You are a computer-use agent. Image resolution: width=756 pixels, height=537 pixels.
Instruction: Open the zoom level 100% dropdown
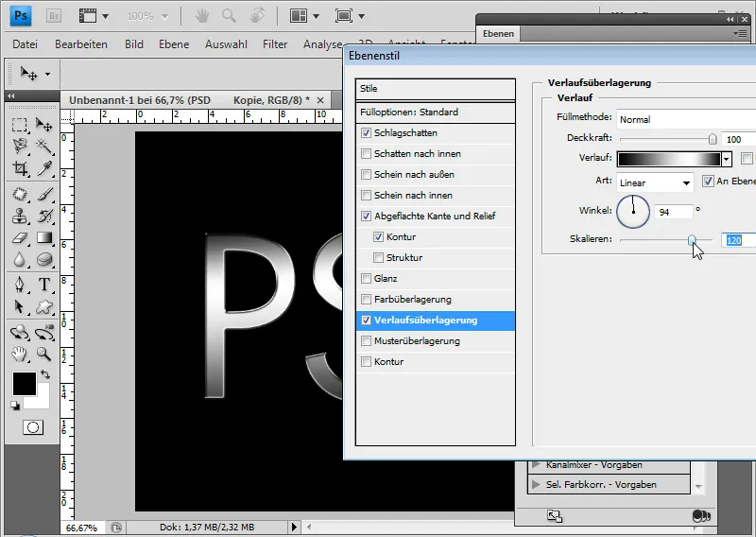(164, 17)
